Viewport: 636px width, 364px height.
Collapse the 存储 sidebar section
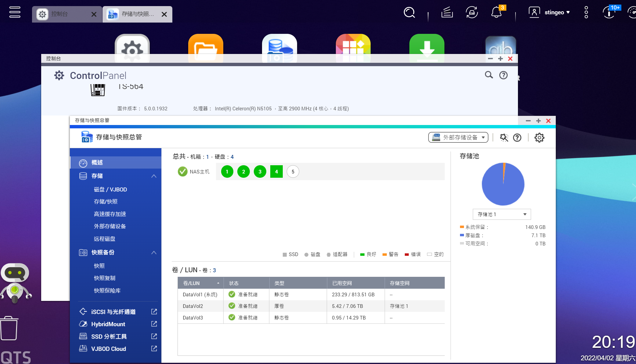tap(154, 176)
